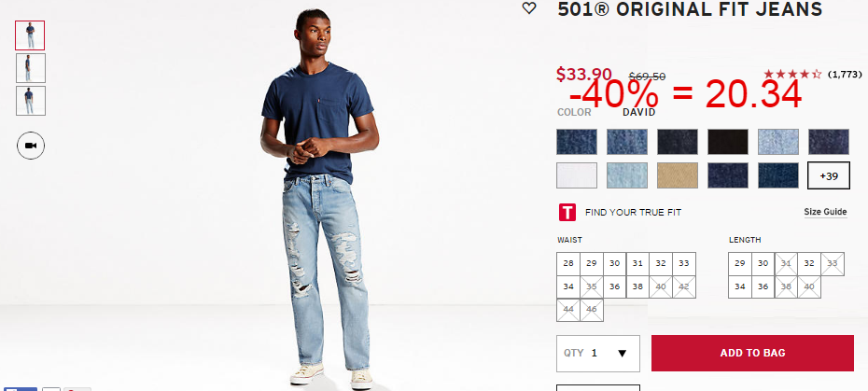Open the 1,773 reviews count
Screen dimensions: 868x391
845,75
